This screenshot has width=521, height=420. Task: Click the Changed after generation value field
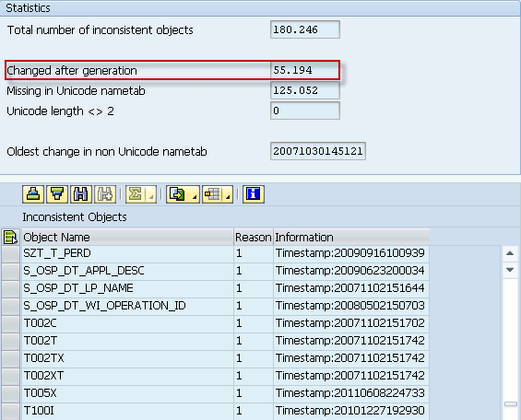coord(305,70)
